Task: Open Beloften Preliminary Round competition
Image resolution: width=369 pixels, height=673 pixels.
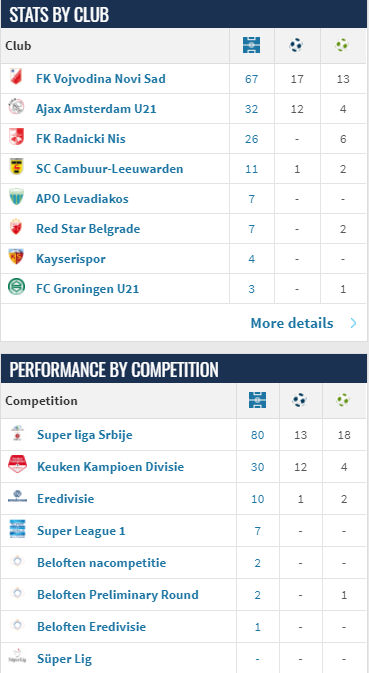Action: pos(118,595)
